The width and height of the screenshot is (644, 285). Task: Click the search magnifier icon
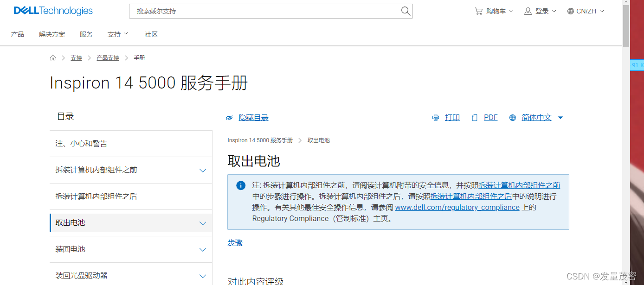pyautogui.click(x=406, y=11)
